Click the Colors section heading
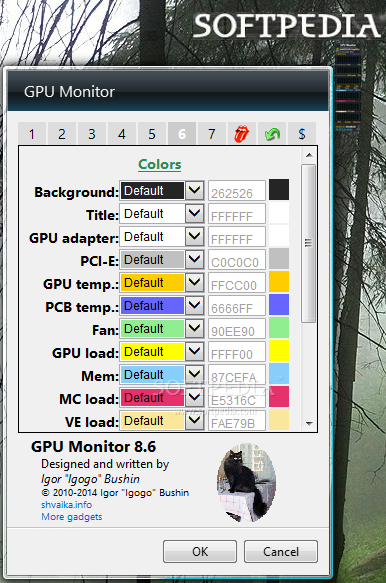Viewport: 386px width, 583px height. (160, 164)
